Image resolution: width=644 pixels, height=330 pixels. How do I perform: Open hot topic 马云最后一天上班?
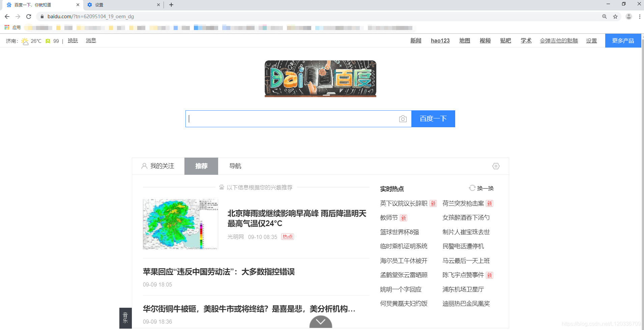466,261
